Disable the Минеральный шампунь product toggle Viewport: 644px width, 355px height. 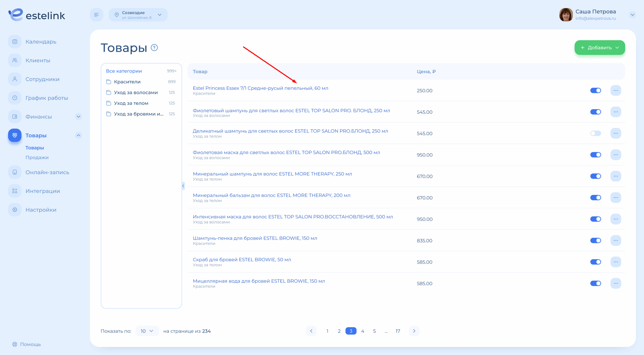595,176
